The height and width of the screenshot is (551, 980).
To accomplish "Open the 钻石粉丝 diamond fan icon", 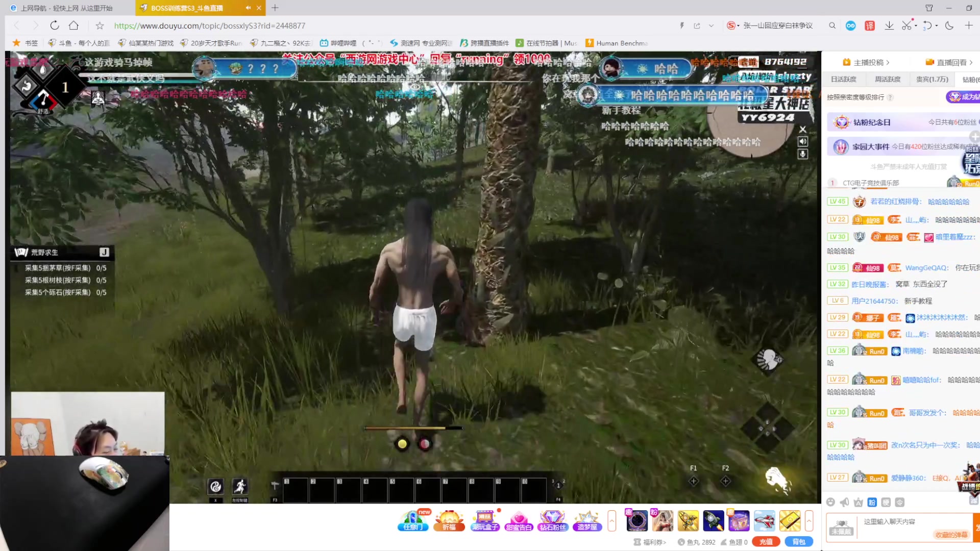I will point(553,521).
